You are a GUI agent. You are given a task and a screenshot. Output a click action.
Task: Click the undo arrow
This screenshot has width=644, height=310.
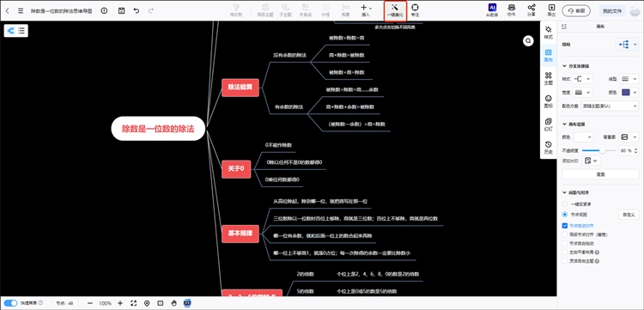[x=137, y=11]
